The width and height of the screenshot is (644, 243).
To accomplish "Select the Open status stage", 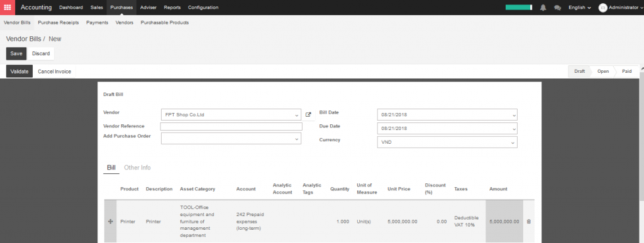I will coord(603,72).
